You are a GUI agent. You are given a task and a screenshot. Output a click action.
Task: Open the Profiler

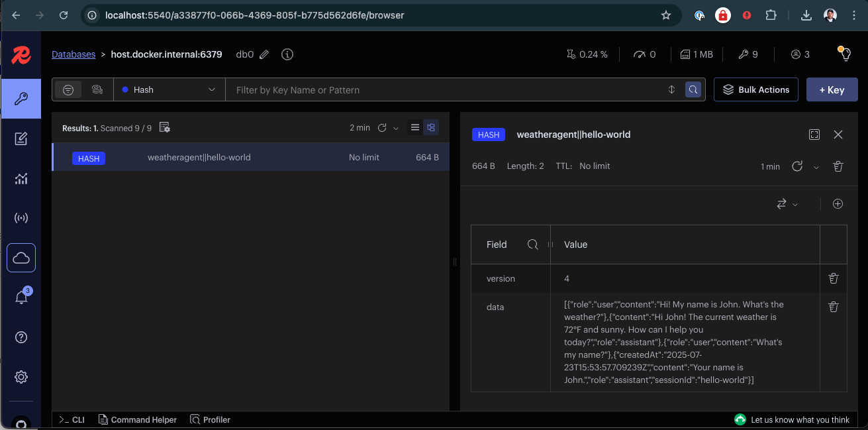coord(210,419)
